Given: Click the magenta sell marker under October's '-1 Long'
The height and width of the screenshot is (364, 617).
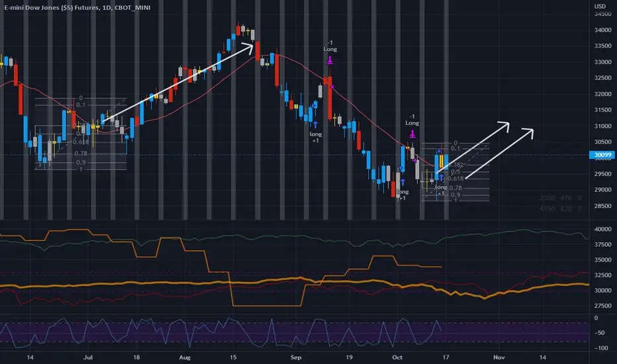Looking at the screenshot, I should click(x=412, y=134).
